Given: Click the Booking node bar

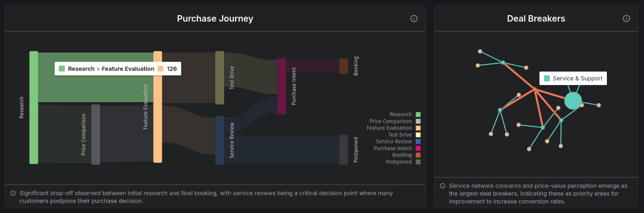Looking at the screenshot, I should tap(343, 66).
